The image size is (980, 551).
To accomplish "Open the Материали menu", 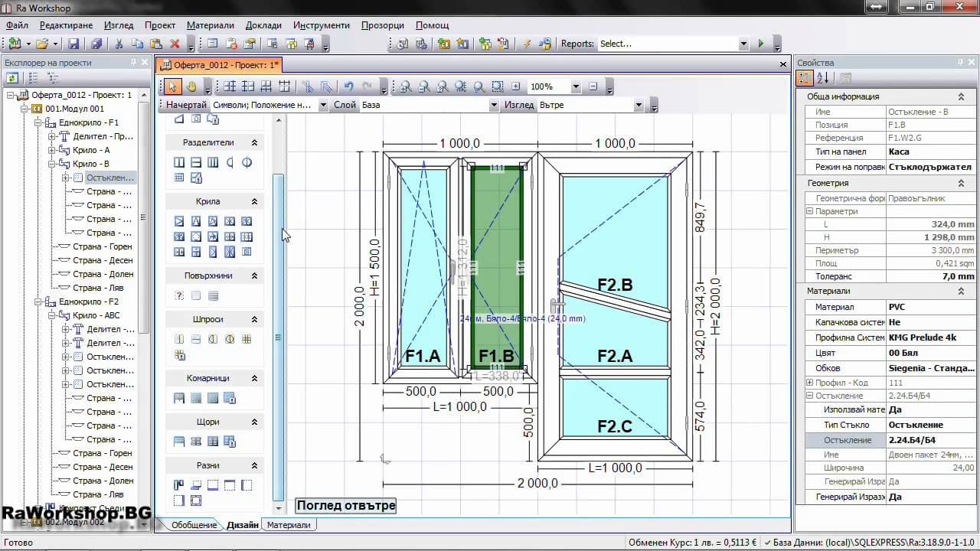I will 211,25.
